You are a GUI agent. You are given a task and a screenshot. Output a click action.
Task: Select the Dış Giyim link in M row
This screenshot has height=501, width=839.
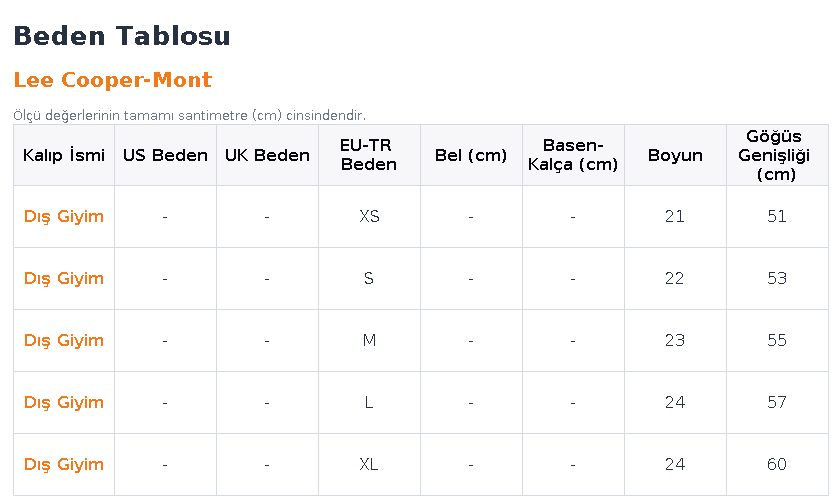tap(64, 341)
